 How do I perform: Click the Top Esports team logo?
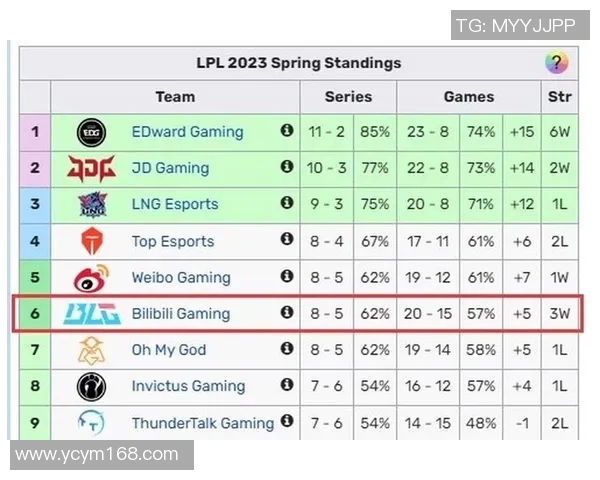[91, 241]
